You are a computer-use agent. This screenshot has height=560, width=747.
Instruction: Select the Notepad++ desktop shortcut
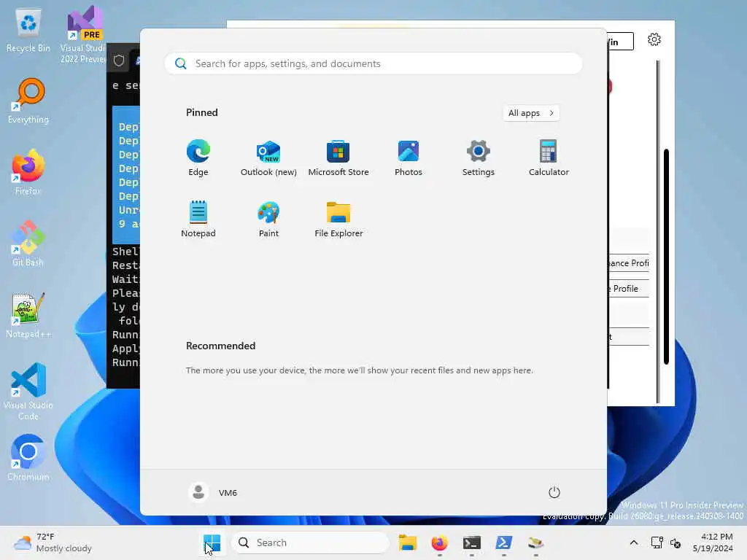(x=28, y=315)
